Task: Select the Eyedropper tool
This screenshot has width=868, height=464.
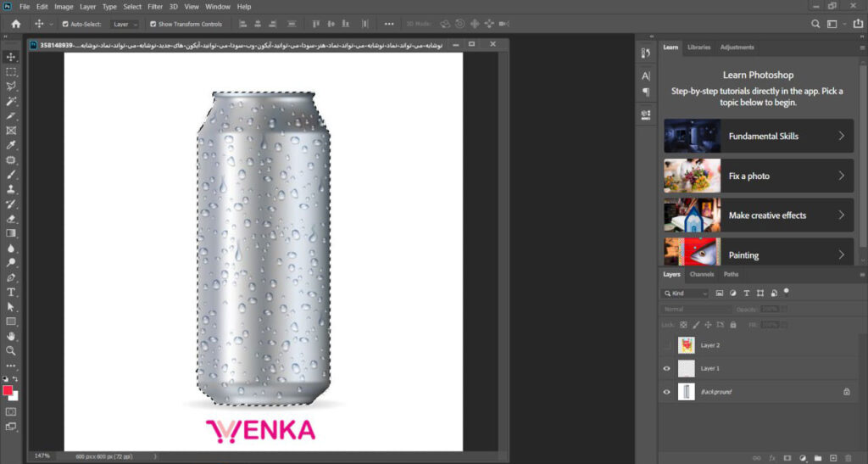Action: [x=10, y=145]
